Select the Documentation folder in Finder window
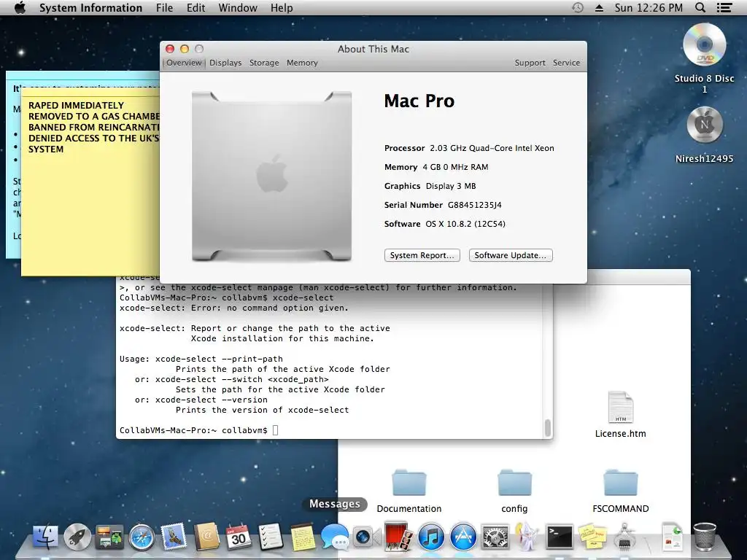Image resolution: width=747 pixels, height=560 pixels. [409, 483]
